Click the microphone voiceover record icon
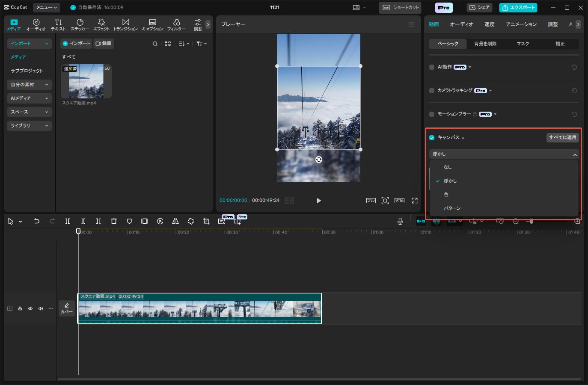Screen dimensions: 588x385 pyautogui.click(x=400, y=221)
